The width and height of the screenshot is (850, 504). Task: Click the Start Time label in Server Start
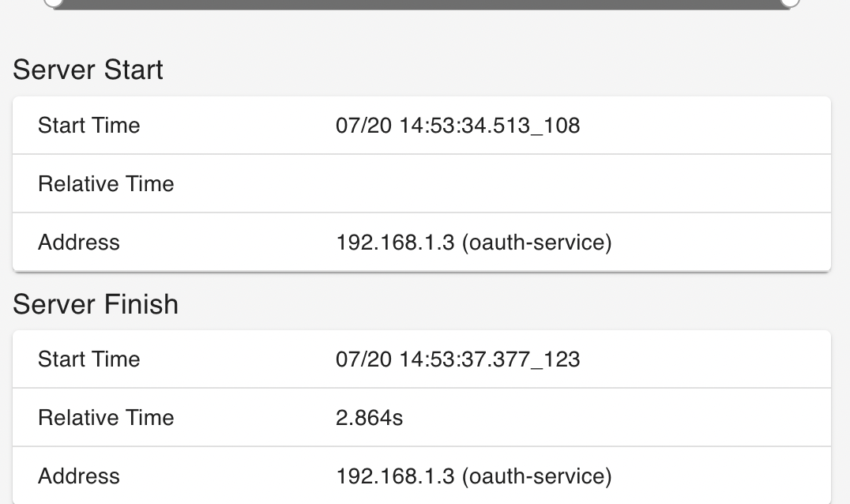(88, 125)
